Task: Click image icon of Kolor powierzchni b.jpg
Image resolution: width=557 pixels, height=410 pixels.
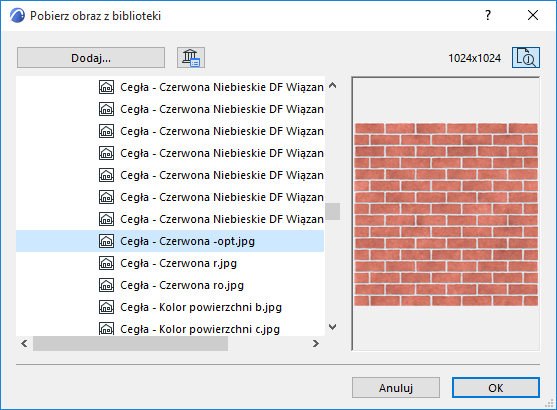Action: tap(106, 307)
